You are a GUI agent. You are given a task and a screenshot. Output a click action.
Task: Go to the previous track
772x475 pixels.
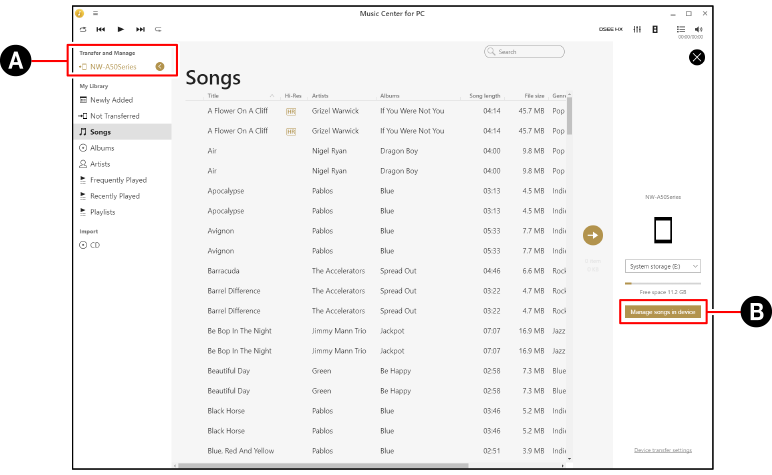[x=101, y=30]
